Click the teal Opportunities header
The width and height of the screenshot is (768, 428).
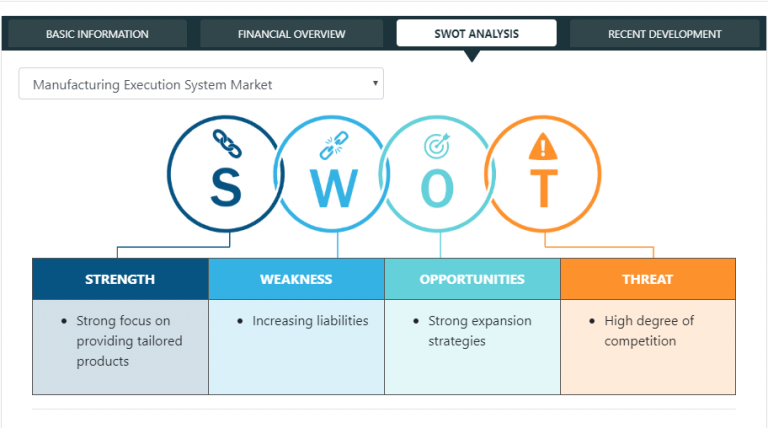(x=472, y=279)
